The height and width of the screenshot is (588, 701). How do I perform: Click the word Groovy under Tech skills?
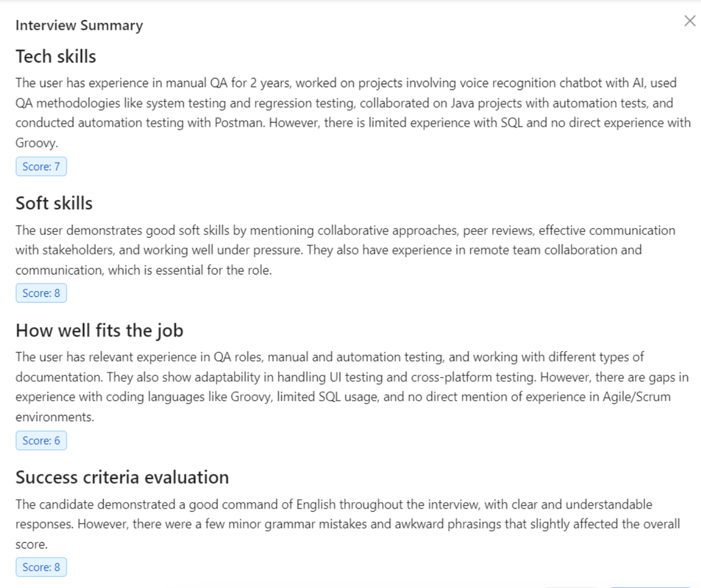(x=36, y=143)
